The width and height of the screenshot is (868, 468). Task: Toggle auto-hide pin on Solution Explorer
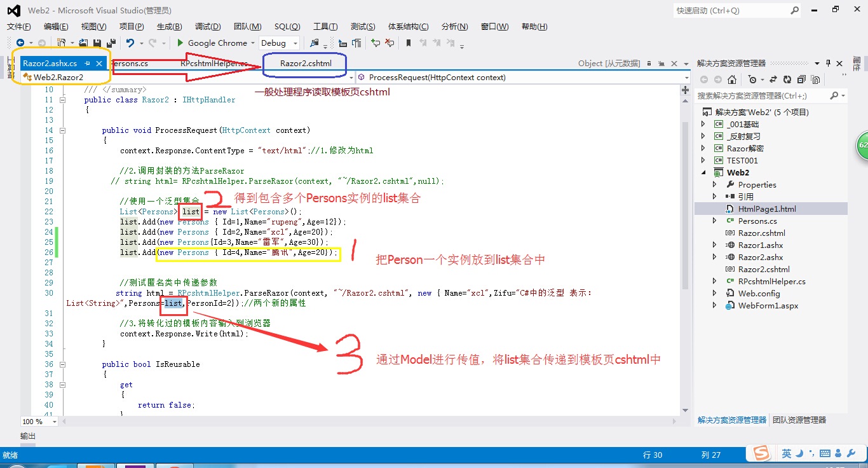coord(828,64)
